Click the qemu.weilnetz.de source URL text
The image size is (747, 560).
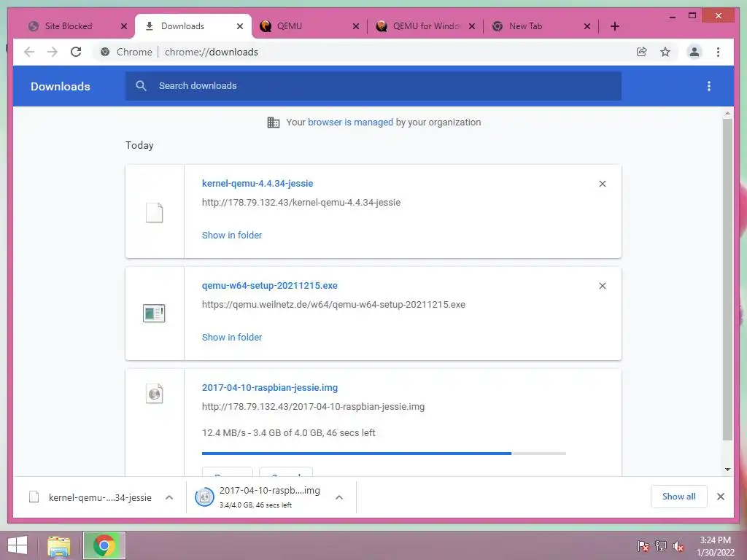point(333,304)
